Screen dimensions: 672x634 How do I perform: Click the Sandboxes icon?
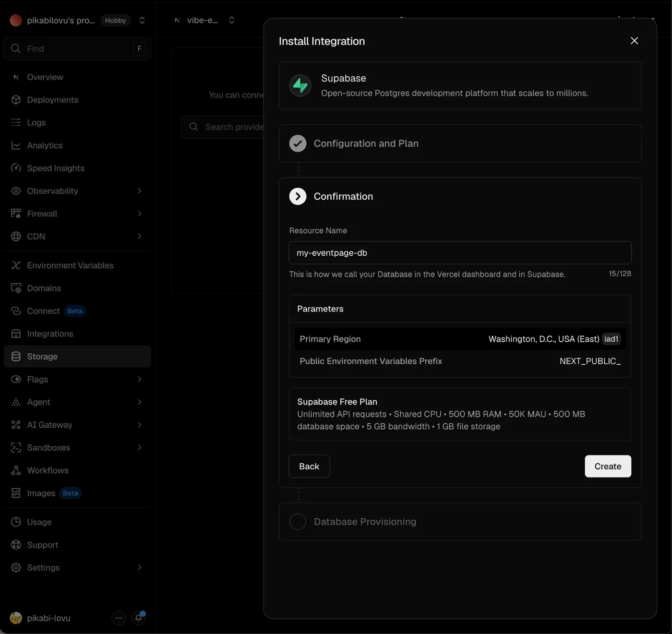tap(16, 448)
